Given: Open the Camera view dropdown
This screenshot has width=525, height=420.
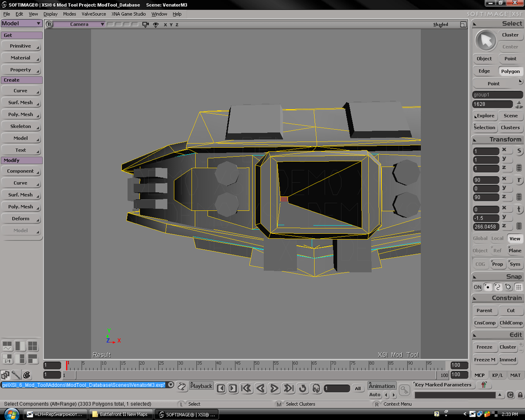Looking at the screenshot, I should coord(79,24).
